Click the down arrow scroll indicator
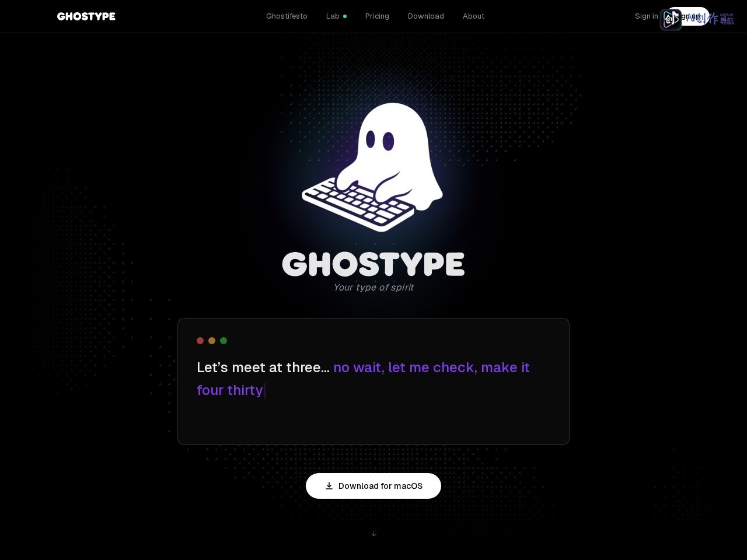747x560 pixels. (373, 534)
